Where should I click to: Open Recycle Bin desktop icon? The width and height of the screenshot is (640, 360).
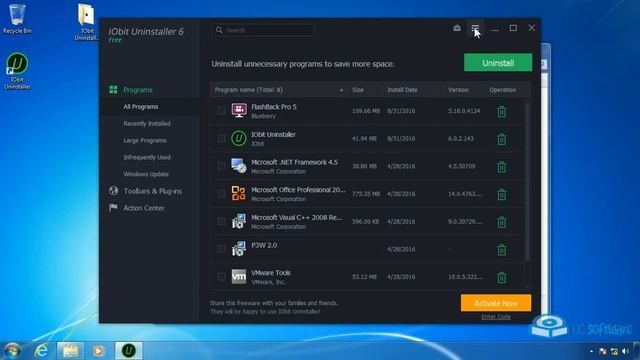[x=17, y=19]
